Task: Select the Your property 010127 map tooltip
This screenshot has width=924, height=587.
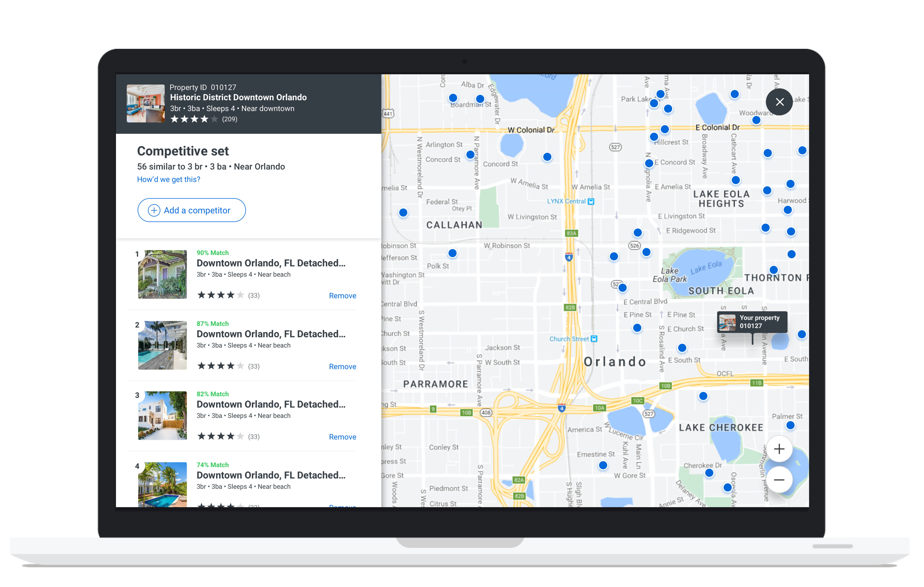Action: pos(752,322)
